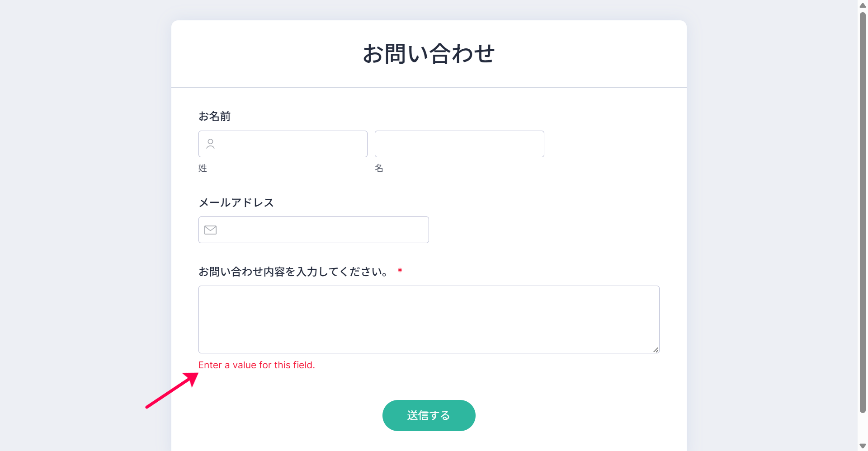Click the お問い合わせ page heading
Image resolution: width=868 pixels, height=451 pixels.
click(x=429, y=54)
